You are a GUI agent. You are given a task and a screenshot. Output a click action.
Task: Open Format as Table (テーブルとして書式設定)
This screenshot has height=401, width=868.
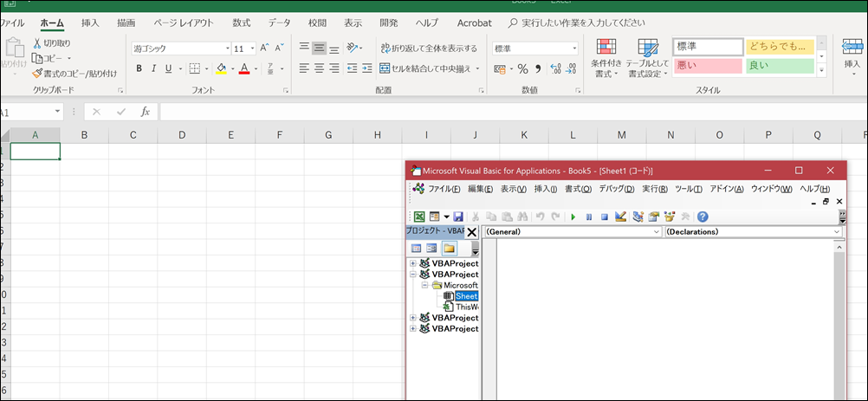point(648,58)
